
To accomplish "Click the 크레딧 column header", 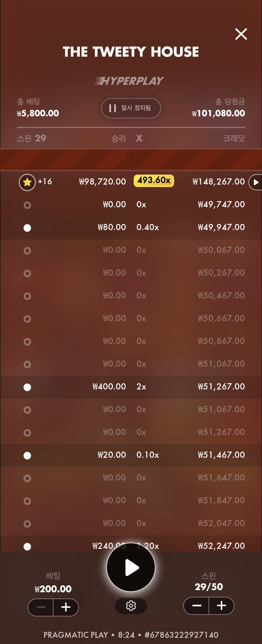I will [x=234, y=139].
